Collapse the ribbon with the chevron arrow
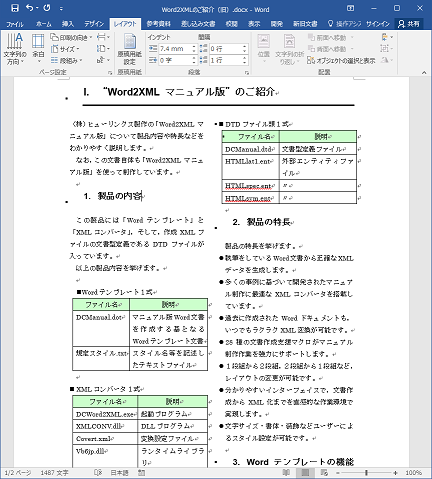This screenshot has height=479, width=432. 424,72
